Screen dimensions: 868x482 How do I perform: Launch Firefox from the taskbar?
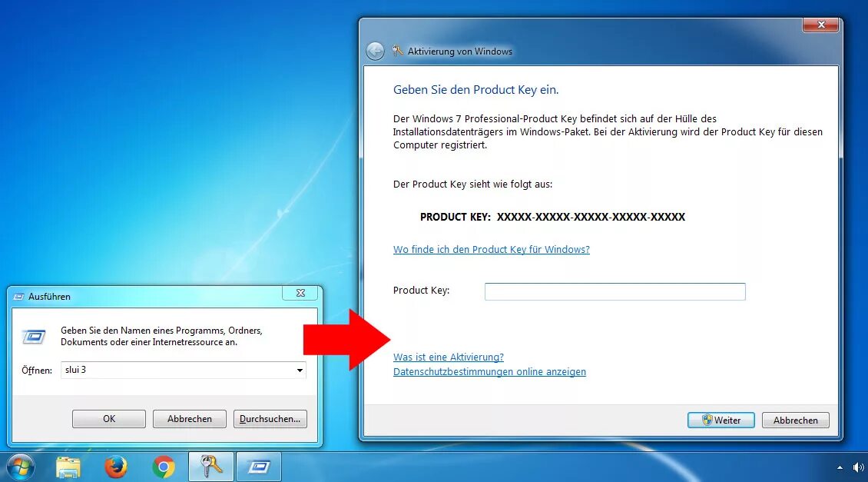point(116,467)
